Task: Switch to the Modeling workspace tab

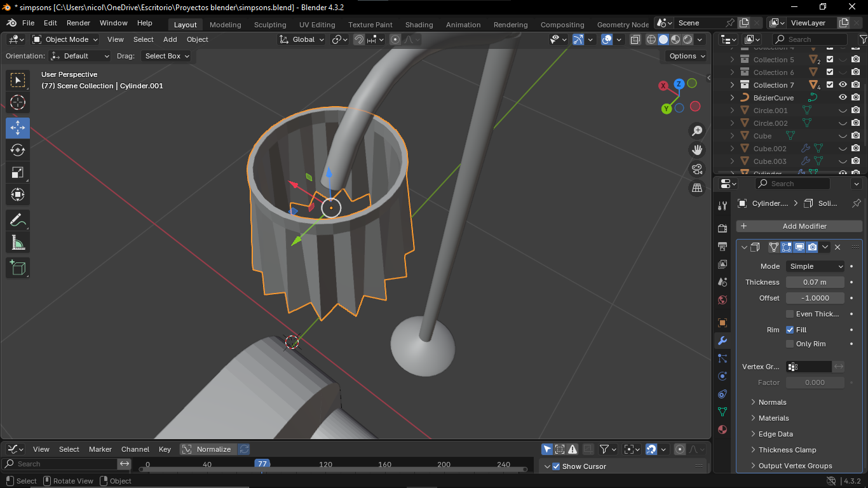Action: coord(226,25)
